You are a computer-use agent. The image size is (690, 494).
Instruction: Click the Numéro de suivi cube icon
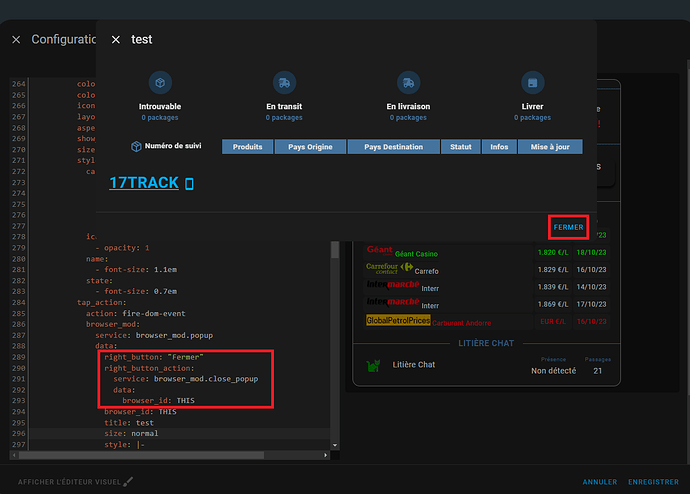136,146
